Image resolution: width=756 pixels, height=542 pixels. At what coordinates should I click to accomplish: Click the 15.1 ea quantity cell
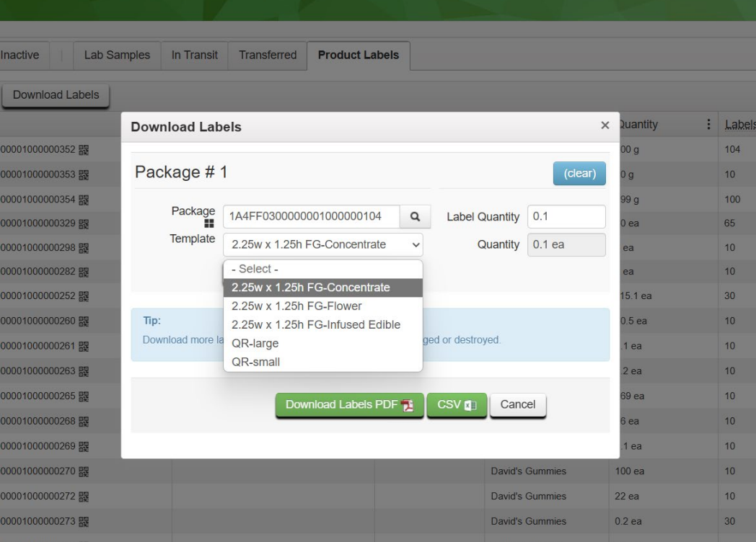coord(636,296)
